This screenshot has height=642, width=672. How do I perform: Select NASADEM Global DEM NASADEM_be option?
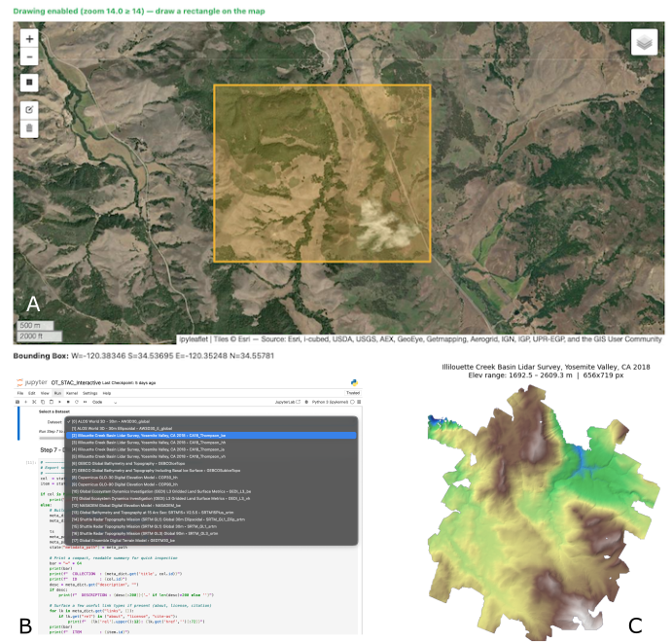(x=211, y=506)
